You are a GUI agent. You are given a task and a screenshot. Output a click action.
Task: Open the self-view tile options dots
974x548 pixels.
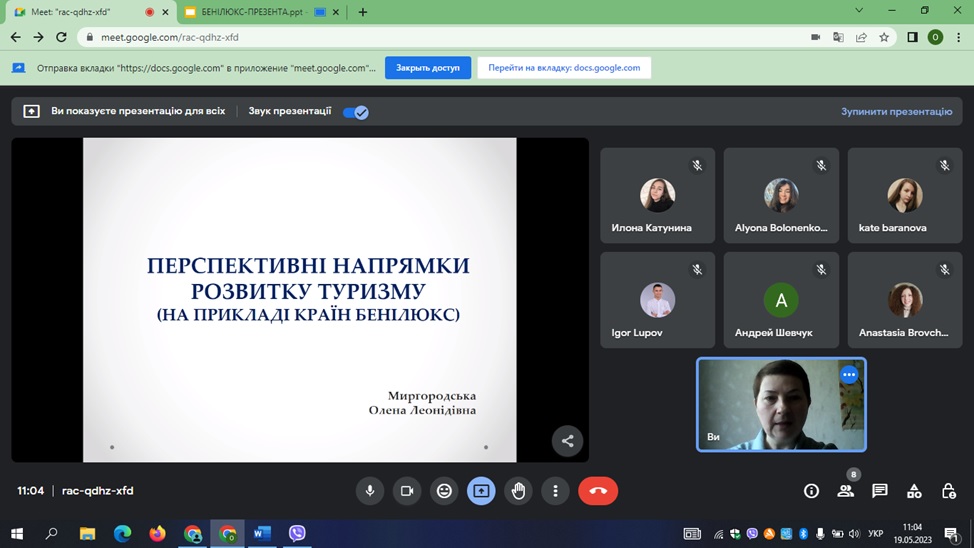point(849,375)
